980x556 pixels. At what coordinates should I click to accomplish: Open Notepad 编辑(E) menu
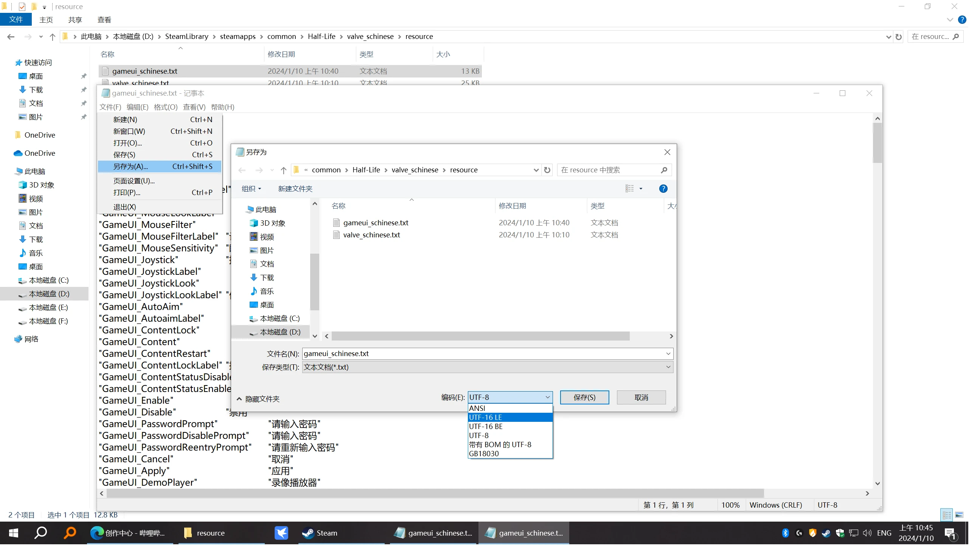point(137,107)
